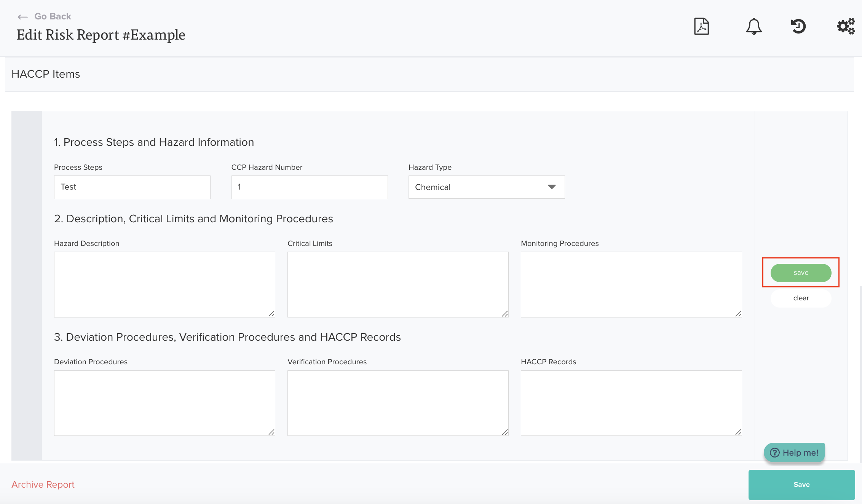862x504 pixels.
Task: Click the Archive Report link
Action: pyautogui.click(x=43, y=485)
